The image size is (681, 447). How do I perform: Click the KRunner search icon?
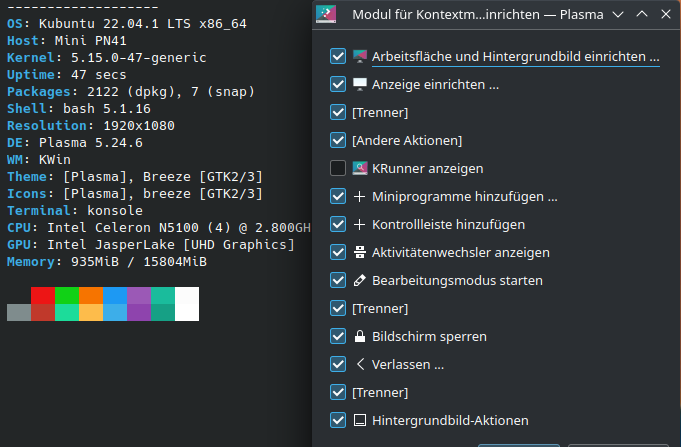360,168
